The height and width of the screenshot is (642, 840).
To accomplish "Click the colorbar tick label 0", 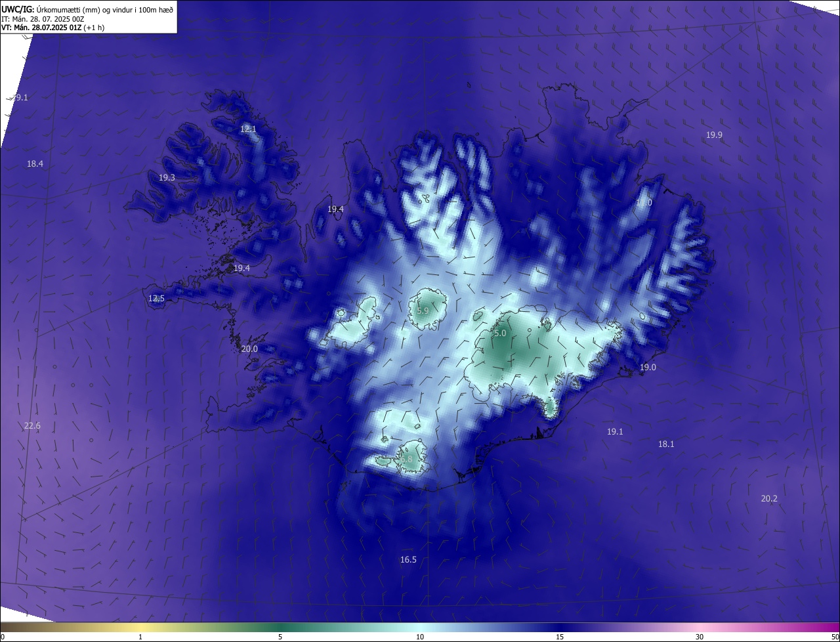I will pos(3,637).
